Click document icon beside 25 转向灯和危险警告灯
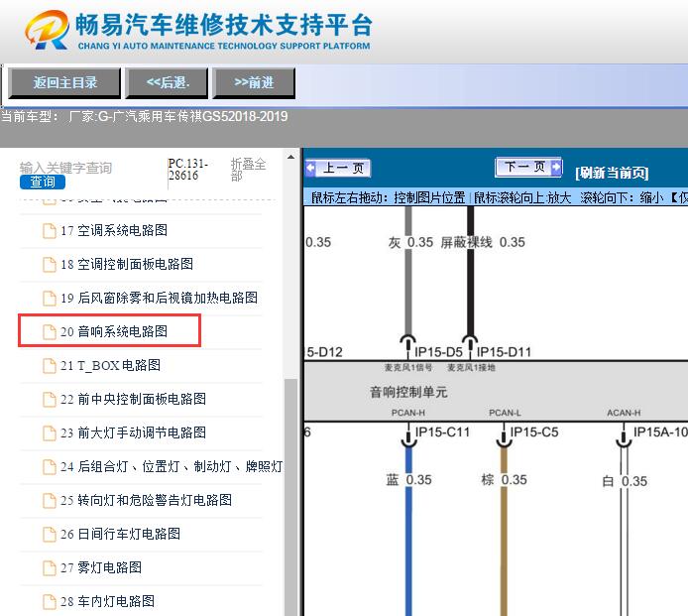The height and width of the screenshot is (616, 688). (x=50, y=501)
